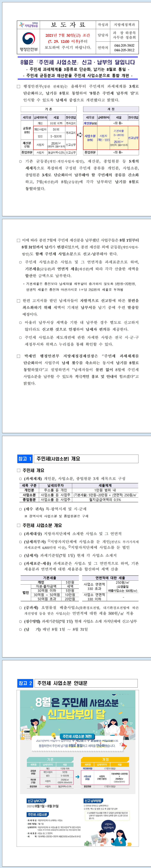
Task: Click the 세율체계 table header
Action: tap(105, 486)
